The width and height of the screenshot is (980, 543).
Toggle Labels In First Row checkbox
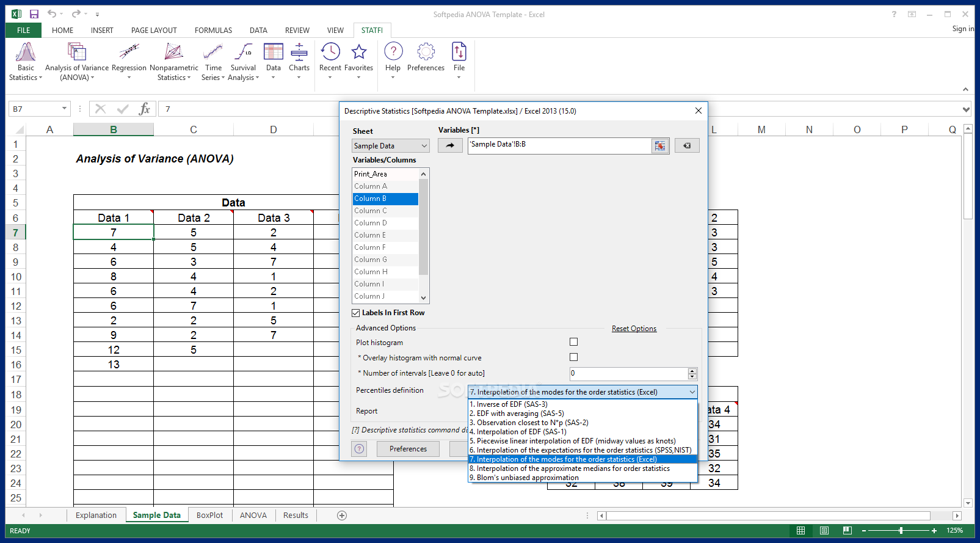coord(356,313)
